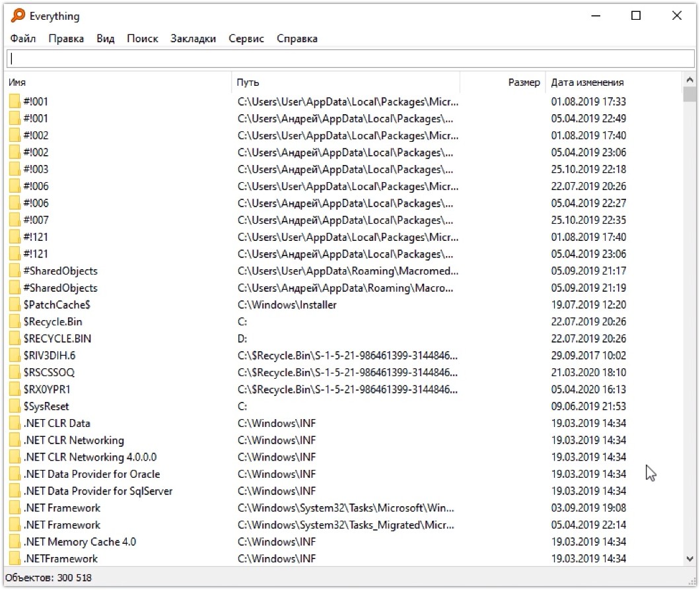Select .NET Framework row dated 03.09.2019 19:08
700x590 pixels.
tap(344, 508)
